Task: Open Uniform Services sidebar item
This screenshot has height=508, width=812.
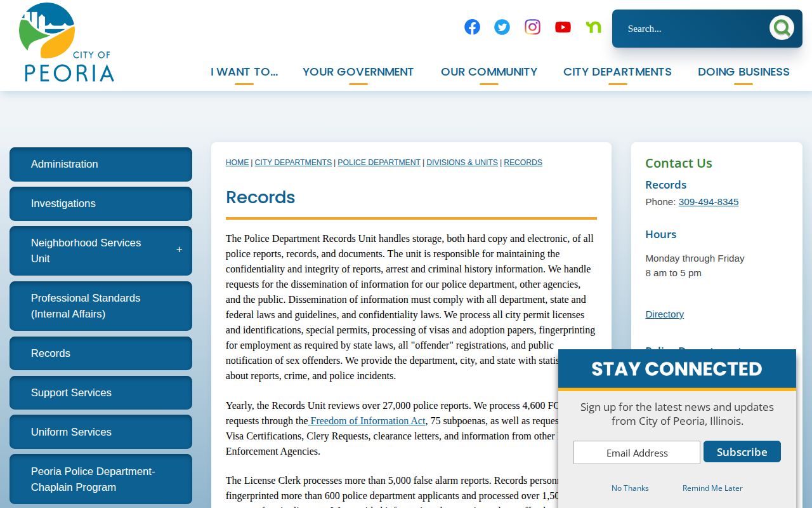Action: (101, 432)
